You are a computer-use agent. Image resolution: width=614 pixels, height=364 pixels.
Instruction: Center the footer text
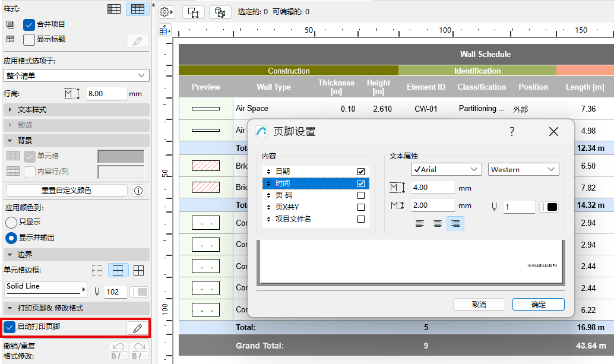438,223
